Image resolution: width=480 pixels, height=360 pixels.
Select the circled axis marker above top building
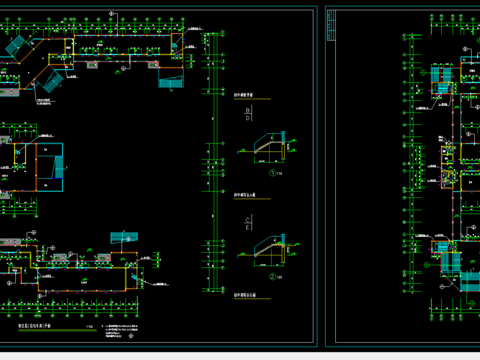112,14
